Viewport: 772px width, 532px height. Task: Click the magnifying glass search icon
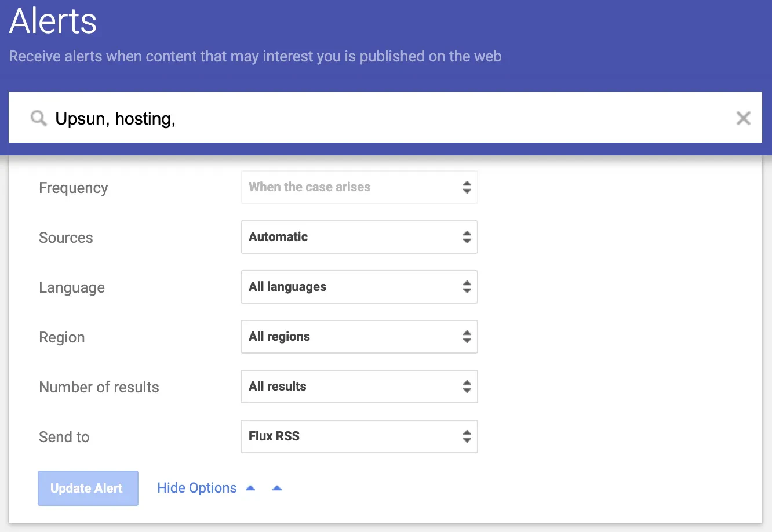point(38,118)
